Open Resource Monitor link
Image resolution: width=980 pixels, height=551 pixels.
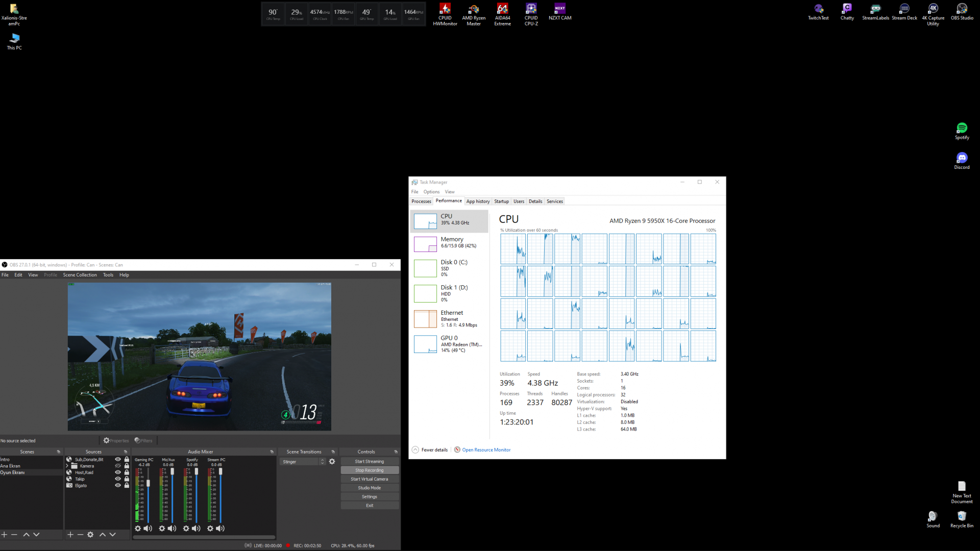coord(486,450)
